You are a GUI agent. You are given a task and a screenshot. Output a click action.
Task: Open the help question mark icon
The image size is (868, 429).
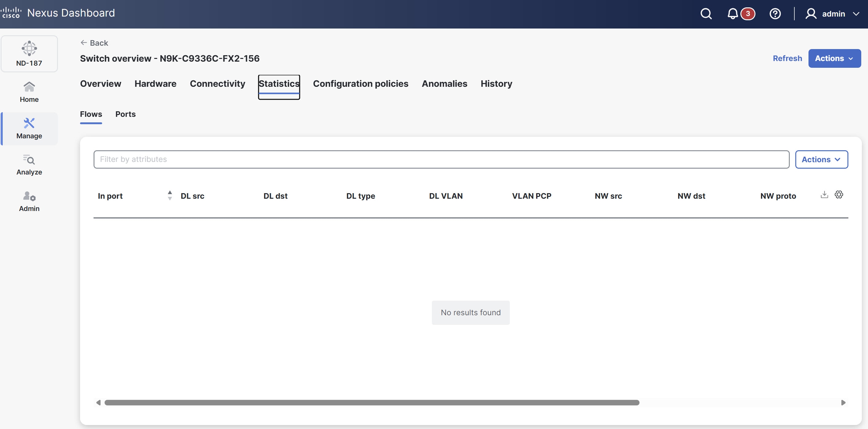coord(775,14)
